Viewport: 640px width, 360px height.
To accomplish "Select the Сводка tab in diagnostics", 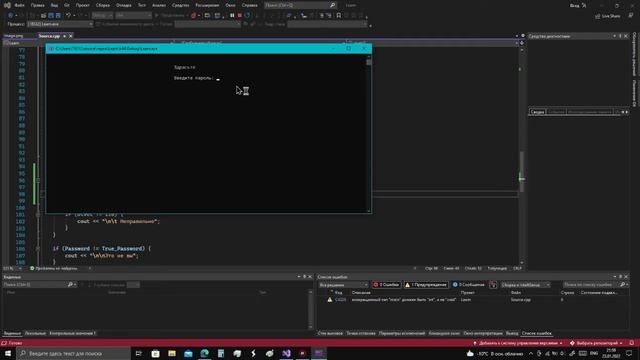I will tap(537, 112).
